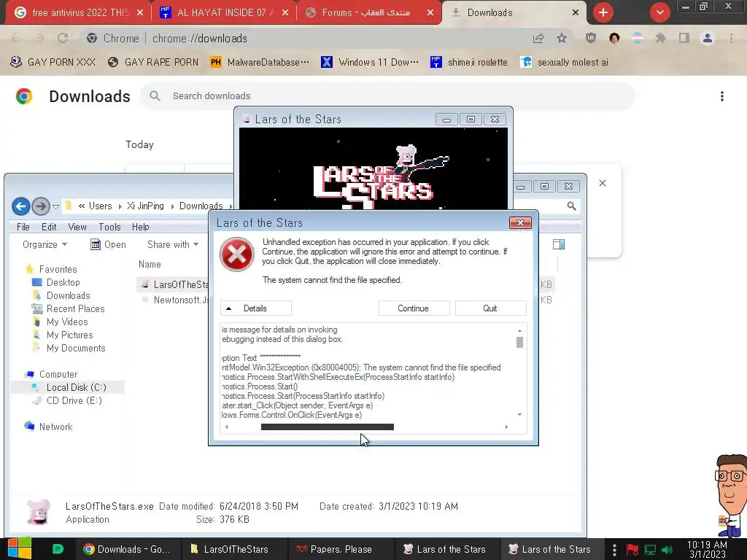
Task: Click the share page icon in address bar
Action: (538, 38)
